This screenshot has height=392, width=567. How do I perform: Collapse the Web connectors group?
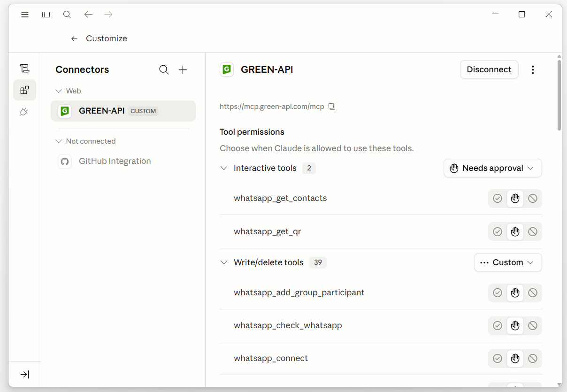(x=59, y=91)
